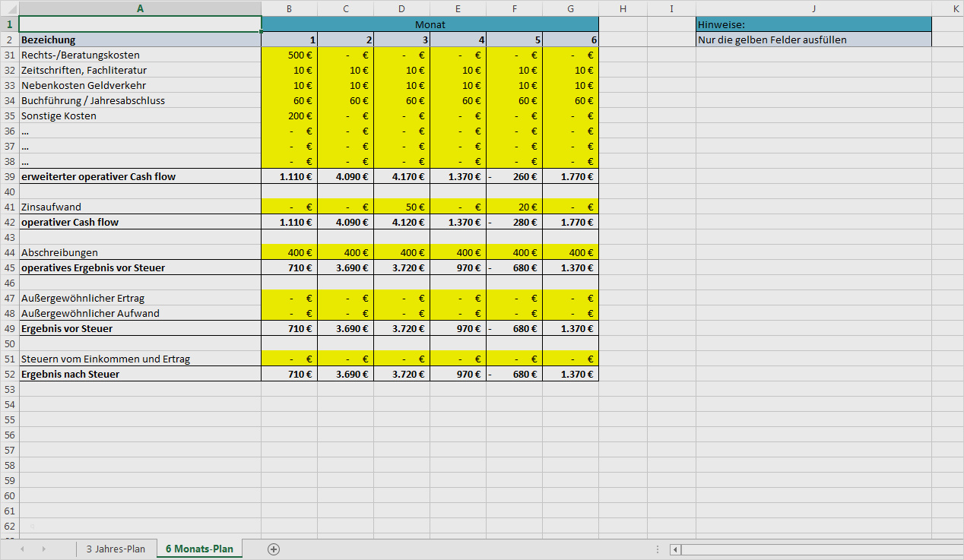Click next sheet navigation arrow

pos(43,549)
